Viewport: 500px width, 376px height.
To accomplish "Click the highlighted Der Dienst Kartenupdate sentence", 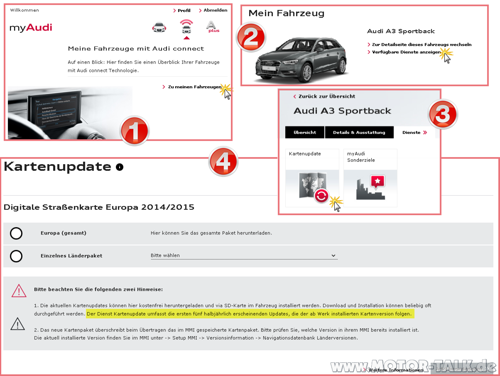I will (x=250, y=314).
